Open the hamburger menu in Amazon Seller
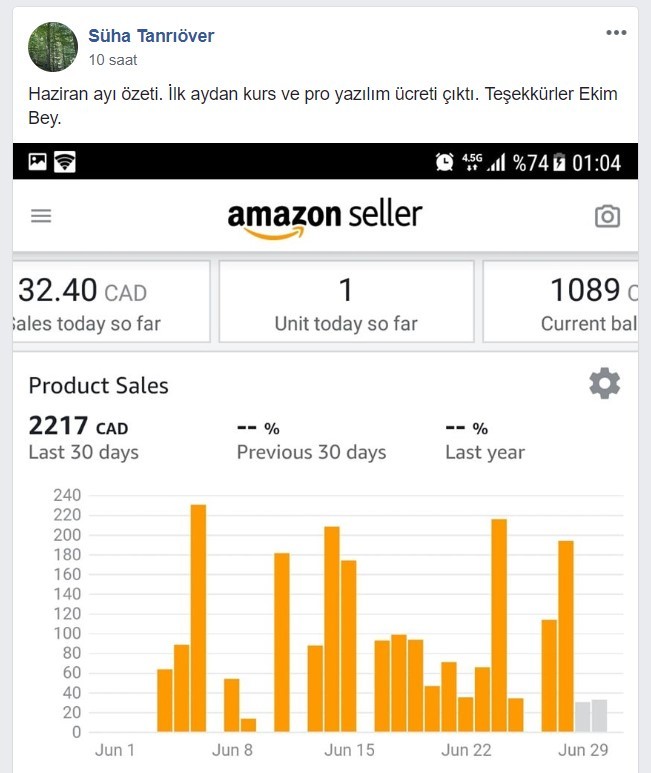 (41, 216)
